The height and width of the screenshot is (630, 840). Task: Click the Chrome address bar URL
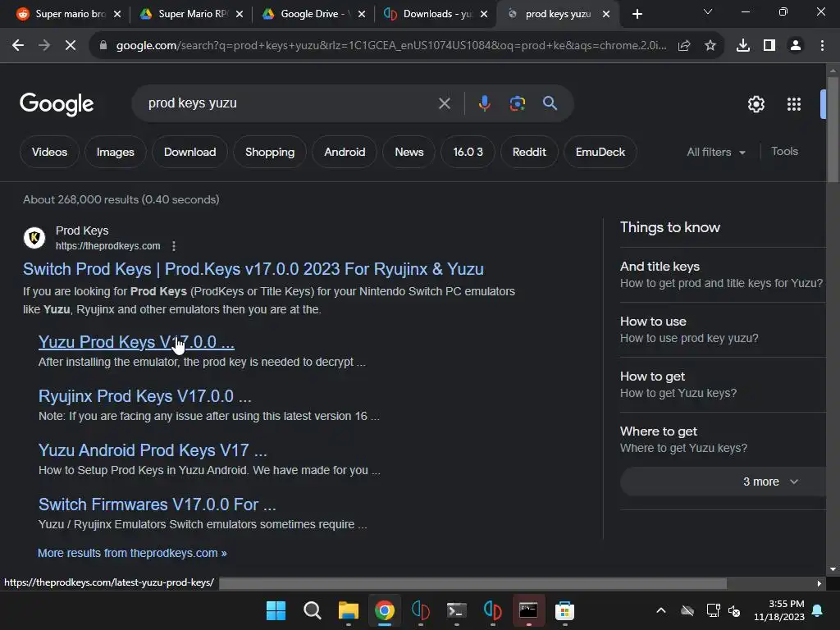click(391, 46)
